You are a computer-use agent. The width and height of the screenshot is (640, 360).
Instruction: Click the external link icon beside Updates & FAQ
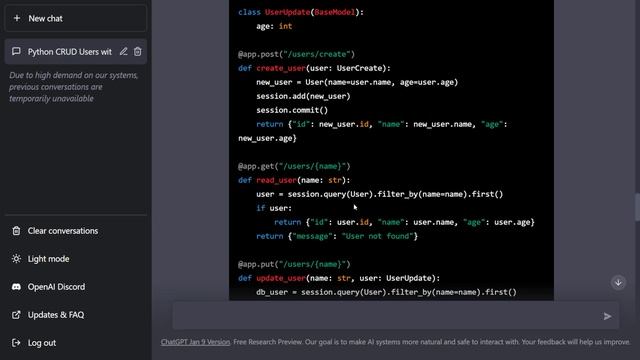pyautogui.click(x=16, y=315)
